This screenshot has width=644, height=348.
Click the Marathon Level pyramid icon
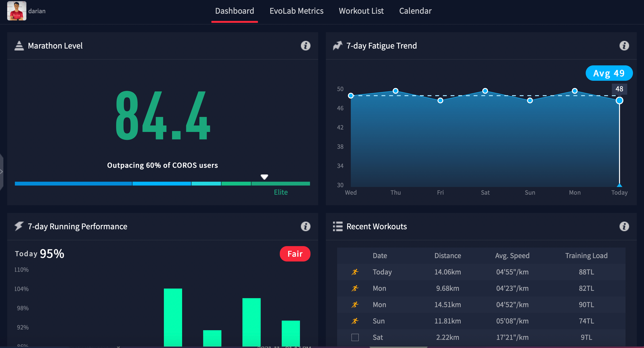pos(19,46)
